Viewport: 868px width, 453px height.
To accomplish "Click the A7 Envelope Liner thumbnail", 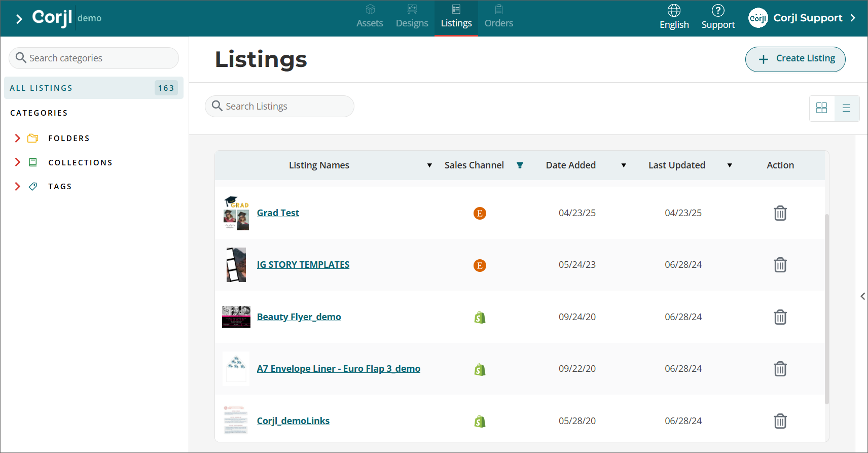I will pyautogui.click(x=236, y=369).
